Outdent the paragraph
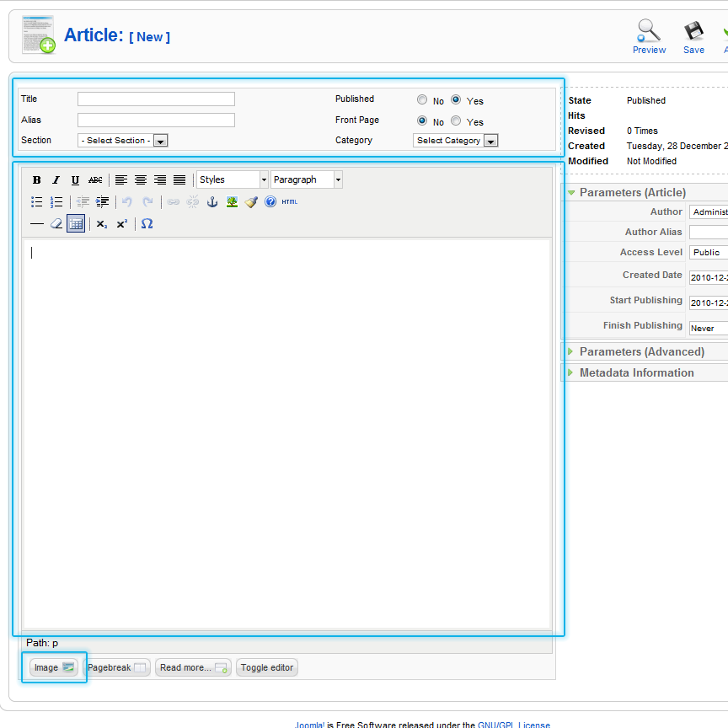728x728 pixels. click(x=83, y=201)
